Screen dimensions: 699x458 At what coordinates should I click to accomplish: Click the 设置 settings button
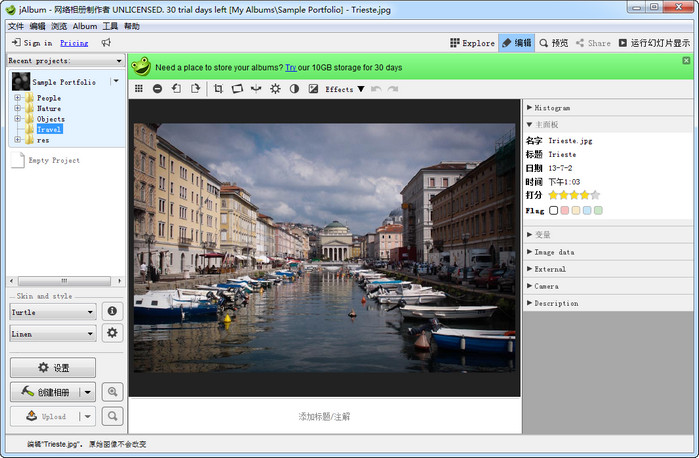(52, 367)
